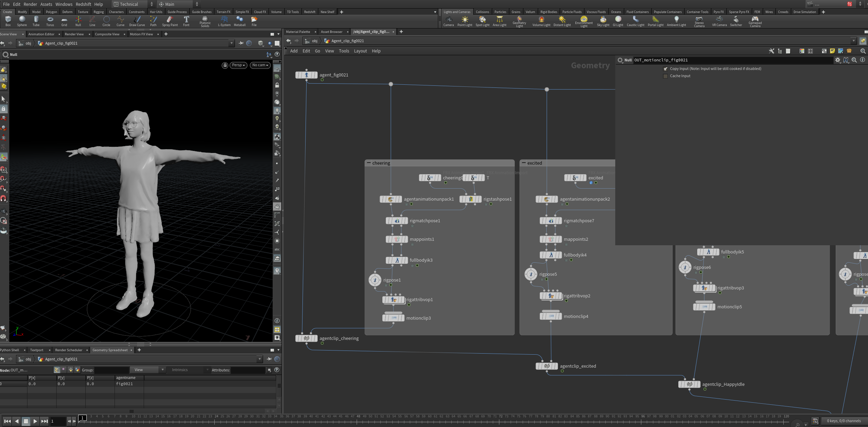Switch to the Animation Editor tab
The height and width of the screenshot is (427, 868).
click(41, 34)
